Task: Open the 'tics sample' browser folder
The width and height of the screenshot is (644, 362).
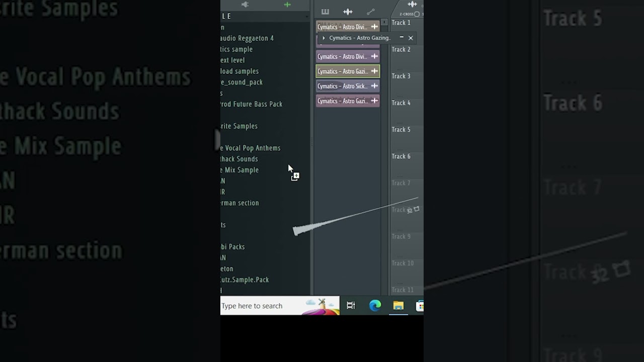Action: pos(236,49)
